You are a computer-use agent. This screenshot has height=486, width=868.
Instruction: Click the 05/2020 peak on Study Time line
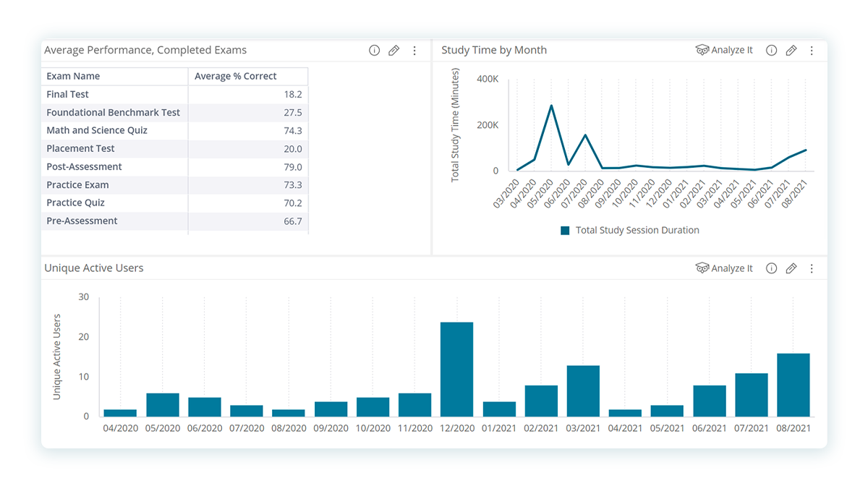(551, 106)
